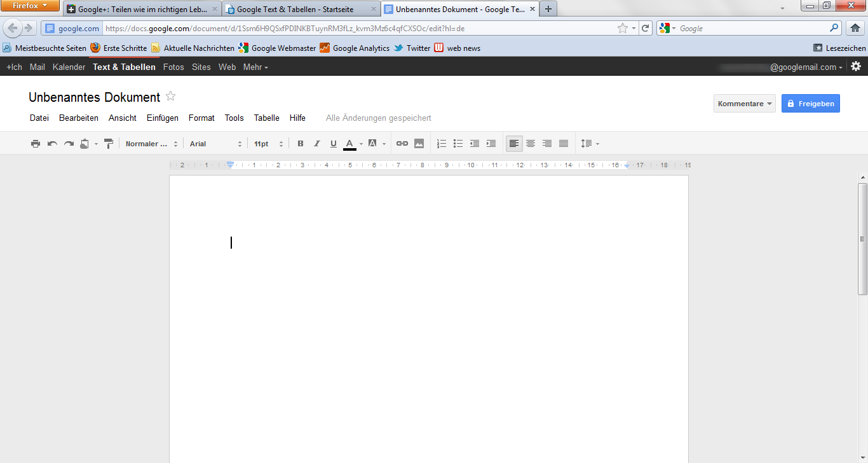Toggle underline formatting

[x=334, y=144]
